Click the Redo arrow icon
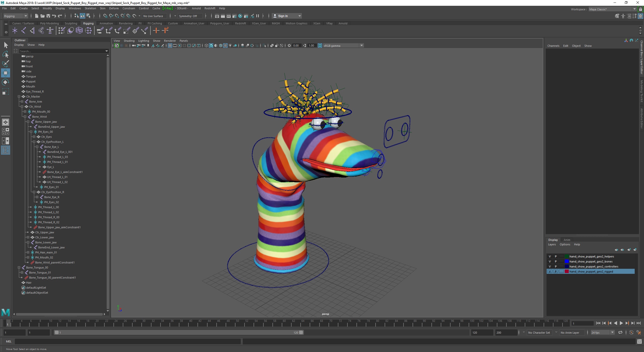This screenshot has height=352, width=644. coord(60,16)
